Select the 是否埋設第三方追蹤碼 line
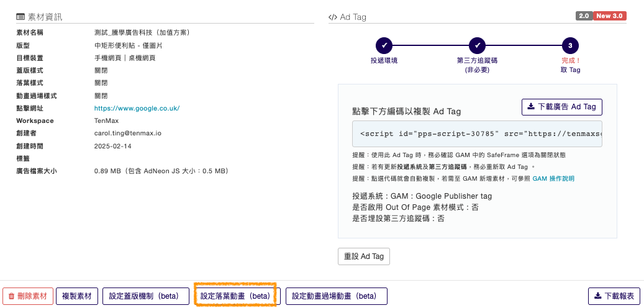The image size is (644, 308). pyautogui.click(x=398, y=219)
